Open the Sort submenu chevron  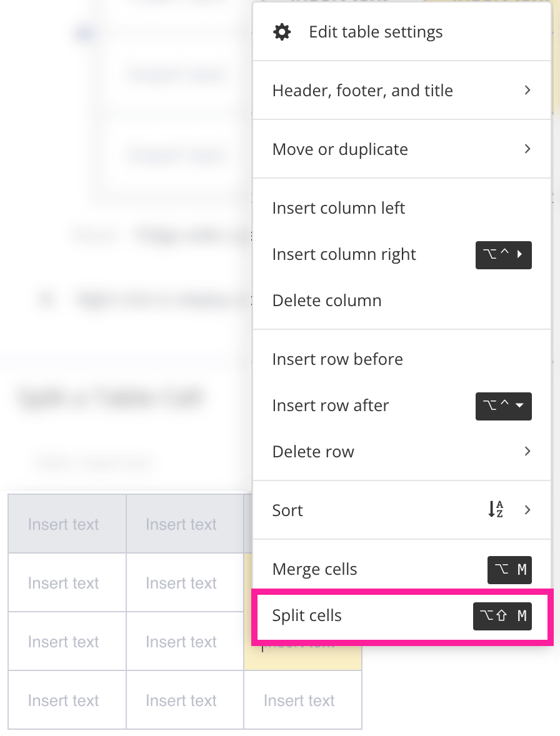pyautogui.click(x=527, y=510)
